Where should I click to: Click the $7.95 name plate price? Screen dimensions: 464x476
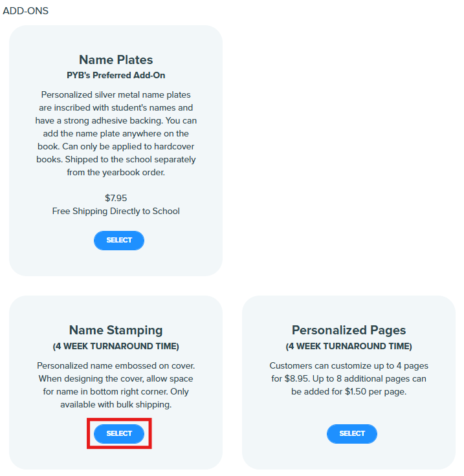[x=116, y=199]
